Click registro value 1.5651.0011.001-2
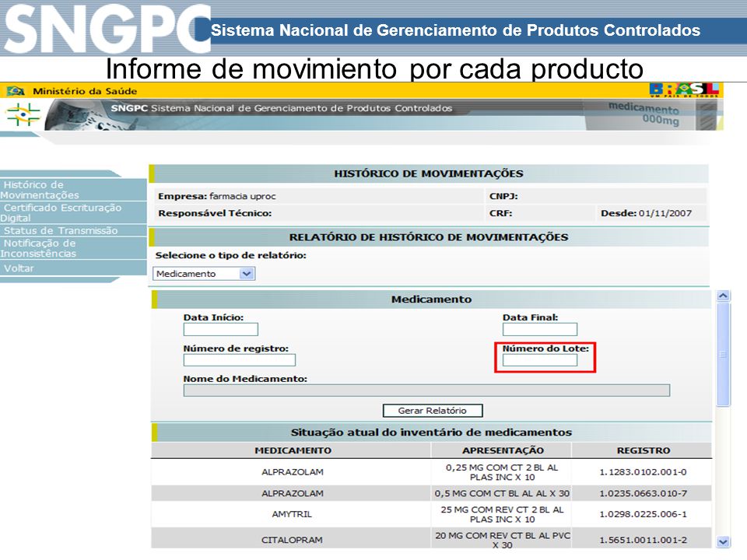 pyautogui.click(x=643, y=540)
